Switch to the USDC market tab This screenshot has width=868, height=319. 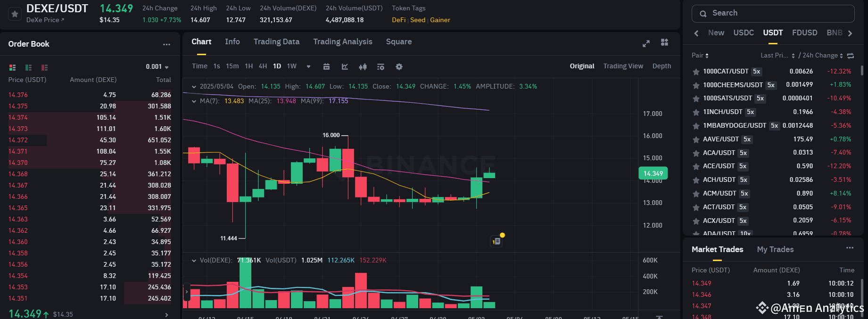coord(744,33)
